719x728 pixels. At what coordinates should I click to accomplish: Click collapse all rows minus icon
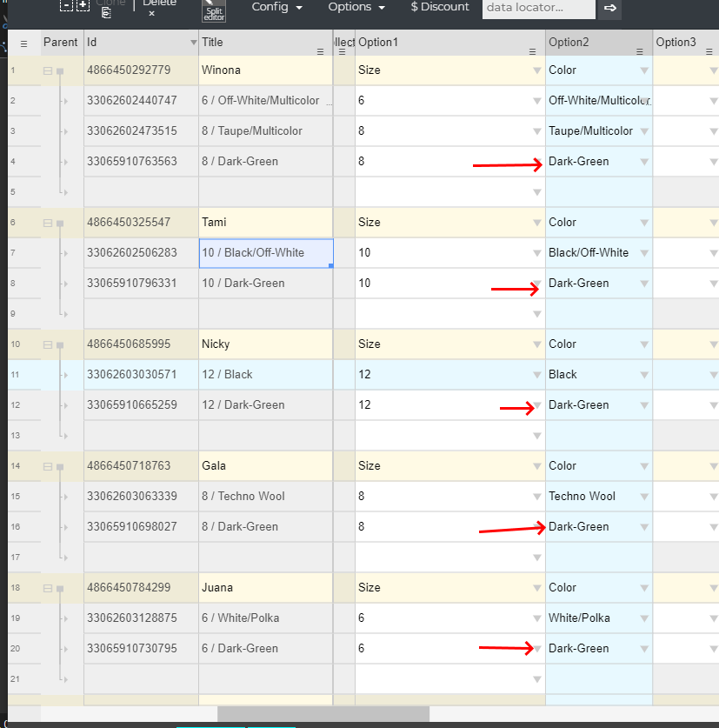[x=66, y=5]
